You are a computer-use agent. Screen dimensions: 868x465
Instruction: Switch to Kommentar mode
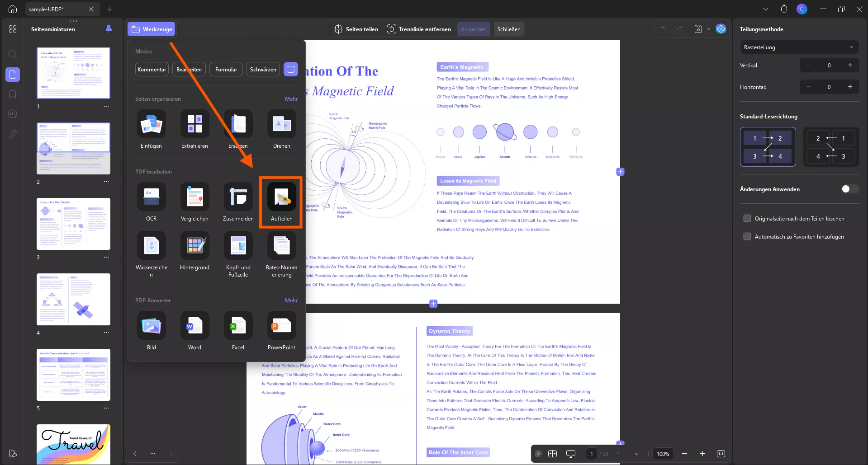click(152, 69)
